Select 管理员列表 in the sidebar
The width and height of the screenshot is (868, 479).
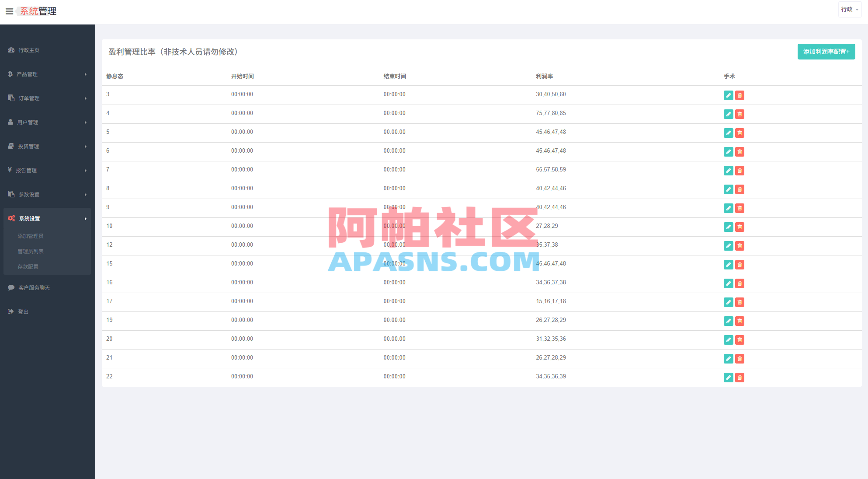(30, 251)
